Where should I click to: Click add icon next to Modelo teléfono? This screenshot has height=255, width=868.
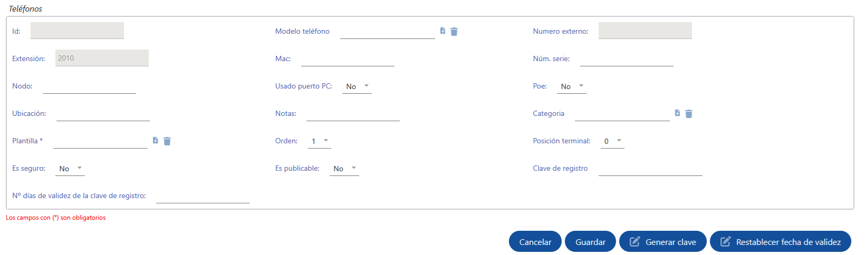(442, 31)
